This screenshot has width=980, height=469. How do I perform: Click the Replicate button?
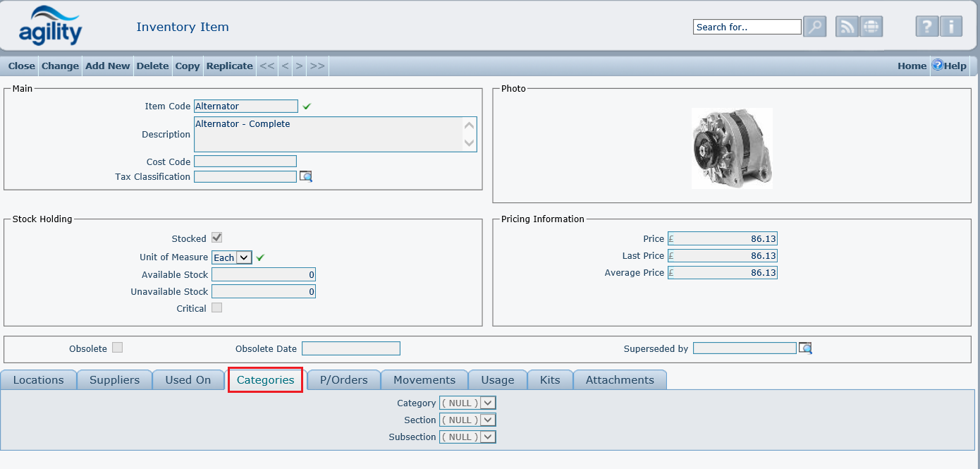tap(229, 66)
